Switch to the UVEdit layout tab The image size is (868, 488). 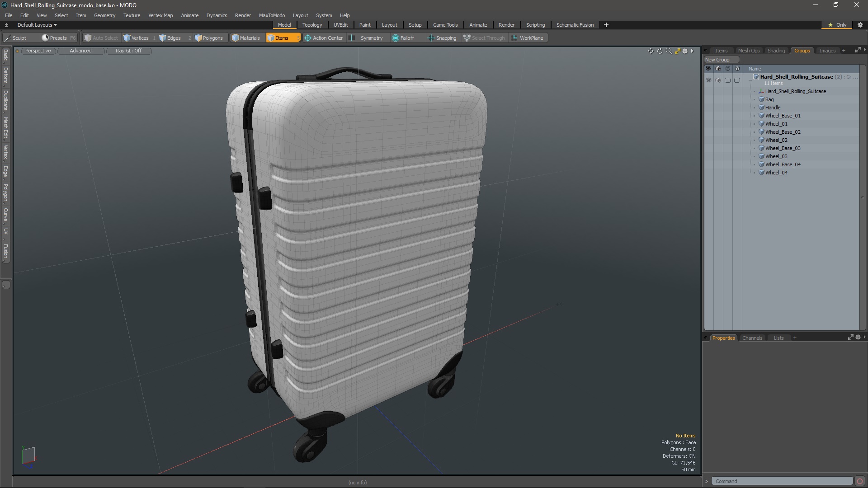pos(340,25)
